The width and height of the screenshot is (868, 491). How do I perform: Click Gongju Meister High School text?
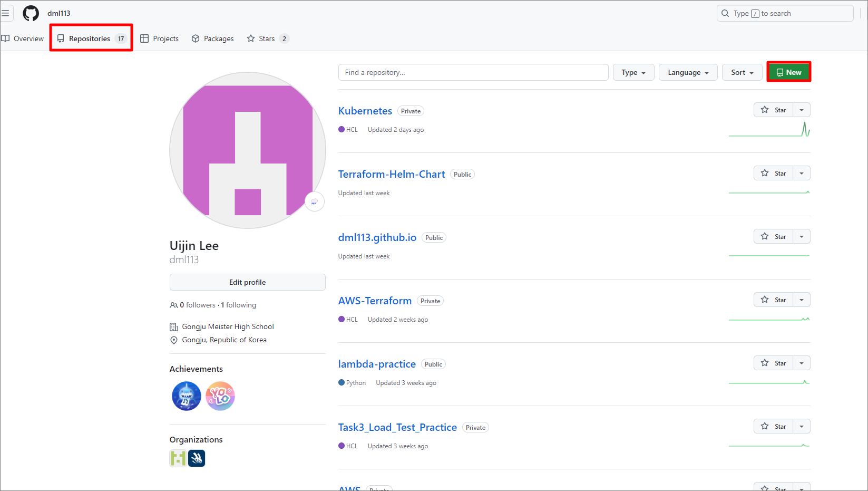click(228, 326)
